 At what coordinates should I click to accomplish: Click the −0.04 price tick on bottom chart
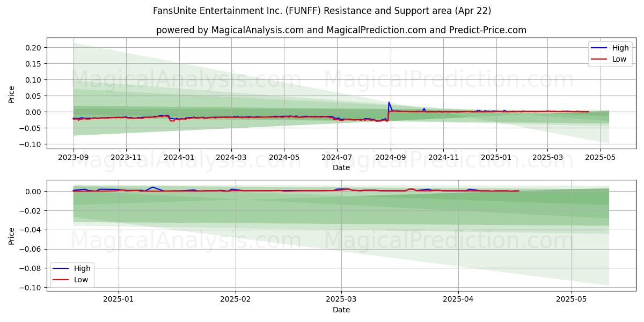[x=30, y=230]
